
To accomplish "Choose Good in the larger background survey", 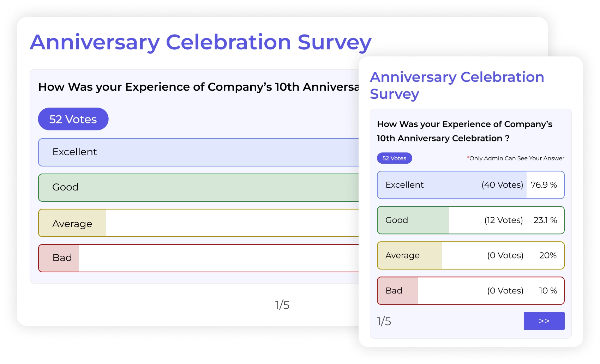I will click(x=198, y=188).
